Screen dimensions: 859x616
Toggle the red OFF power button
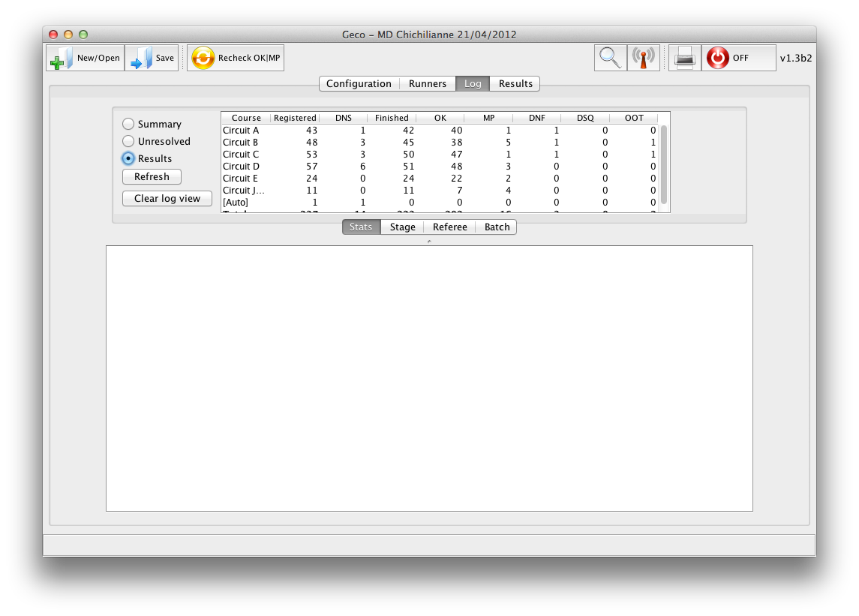pos(738,58)
